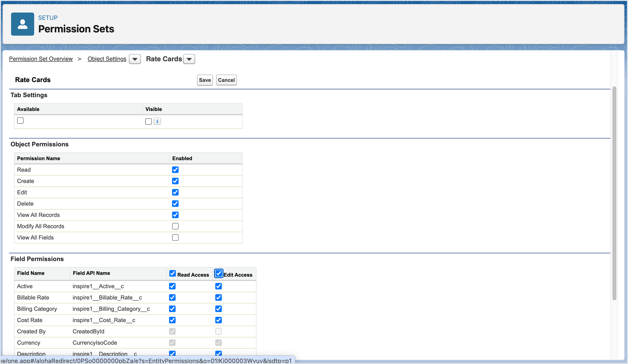Click the Visible info icon
This screenshot has height=364, width=628.
click(157, 121)
